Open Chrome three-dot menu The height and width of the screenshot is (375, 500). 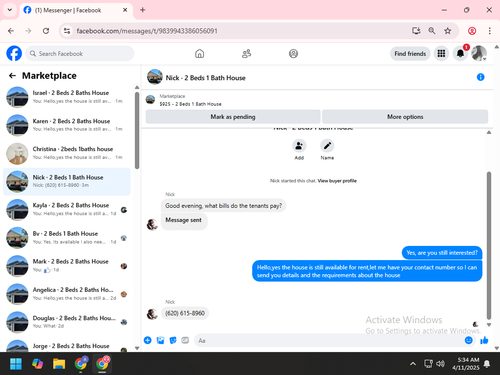click(x=489, y=31)
